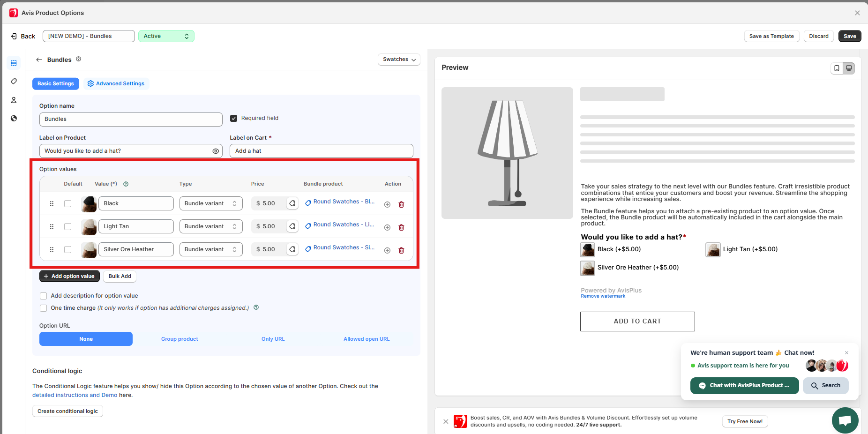Enable One time charge checkbox
868x434 pixels.
coord(44,308)
